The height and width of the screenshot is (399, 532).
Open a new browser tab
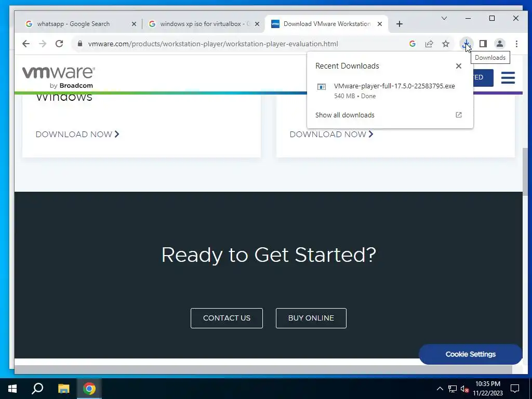400,24
